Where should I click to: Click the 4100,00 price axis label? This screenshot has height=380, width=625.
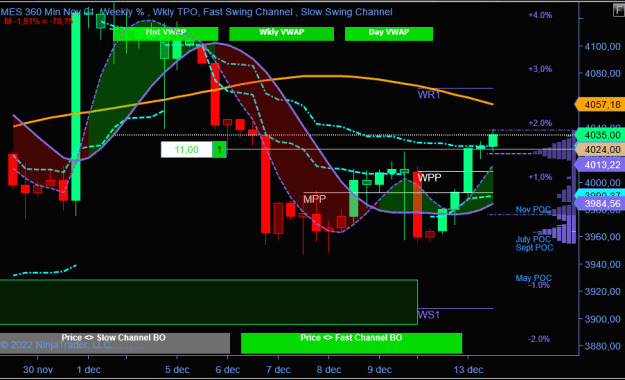[x=602, y=47]
